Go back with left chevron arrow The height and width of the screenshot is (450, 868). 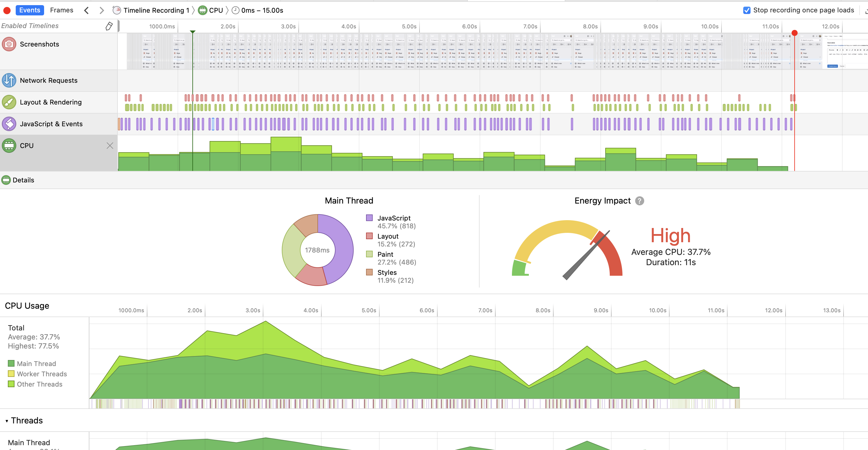87,11
